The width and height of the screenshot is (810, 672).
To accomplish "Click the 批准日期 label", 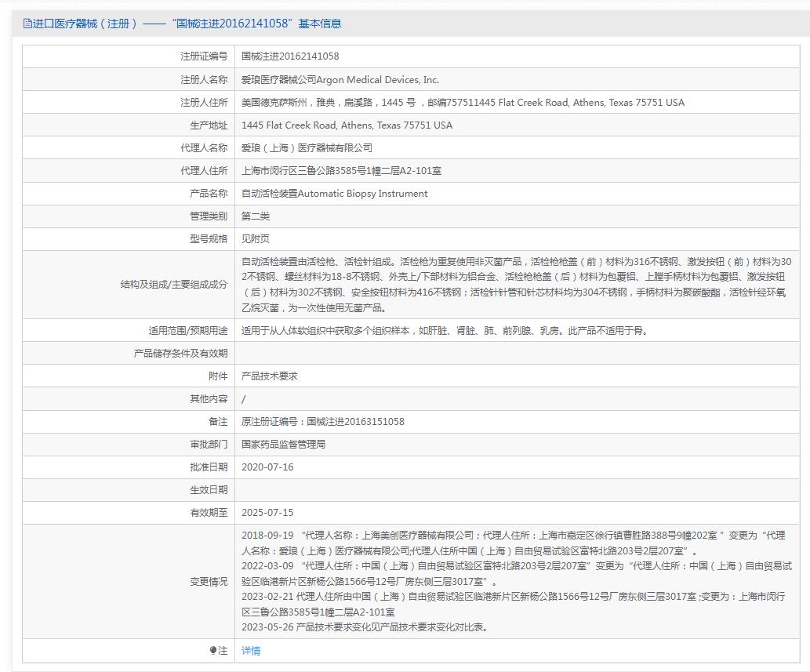I will pos(209,467).
